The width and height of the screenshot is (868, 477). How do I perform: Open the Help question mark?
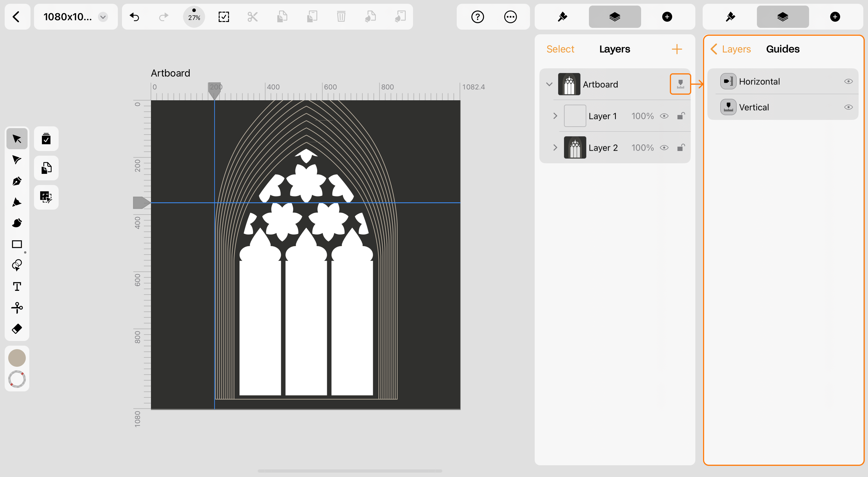[478, 17]
